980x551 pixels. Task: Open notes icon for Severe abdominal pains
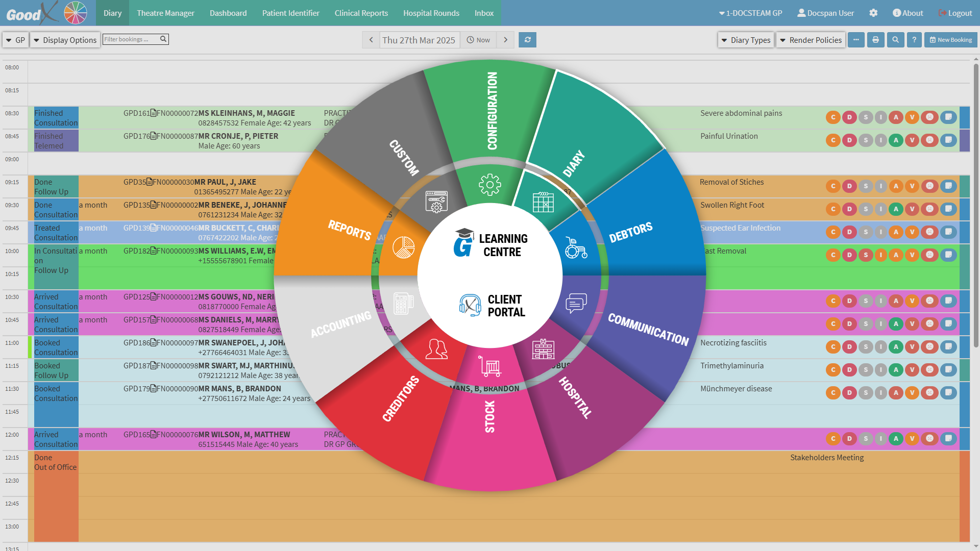[948, 117]
